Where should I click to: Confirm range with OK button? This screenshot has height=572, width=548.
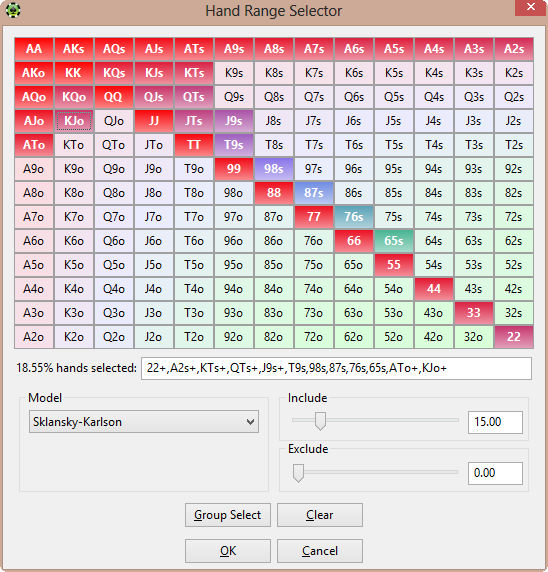228,550
